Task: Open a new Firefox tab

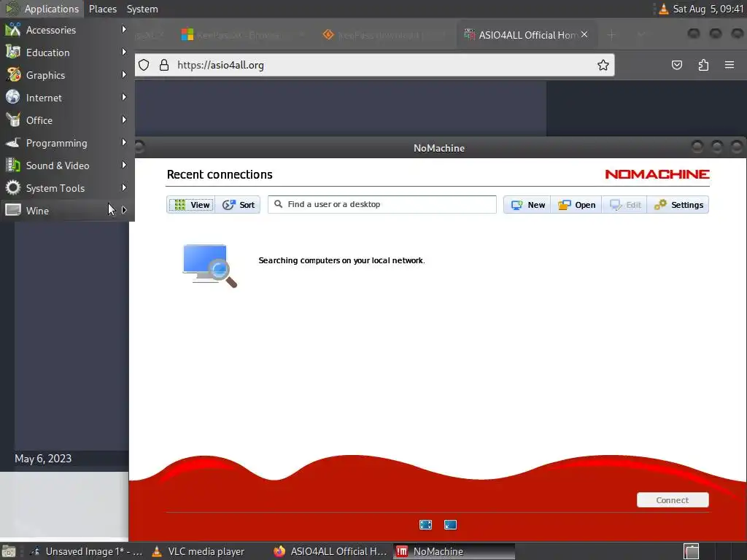Action: click(611, 35)
